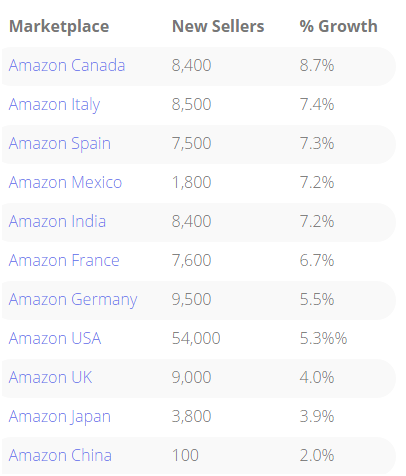This screenshot has height=476, width=406.
Task: Open the Amazon Spain link
Action: (60, 144)
